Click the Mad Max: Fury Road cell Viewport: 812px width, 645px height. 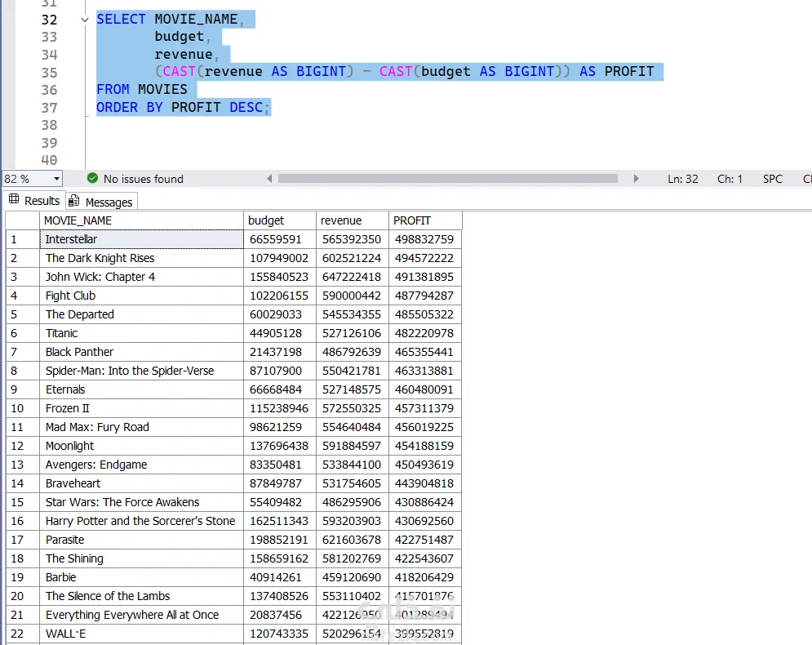[x=141, y=427]
